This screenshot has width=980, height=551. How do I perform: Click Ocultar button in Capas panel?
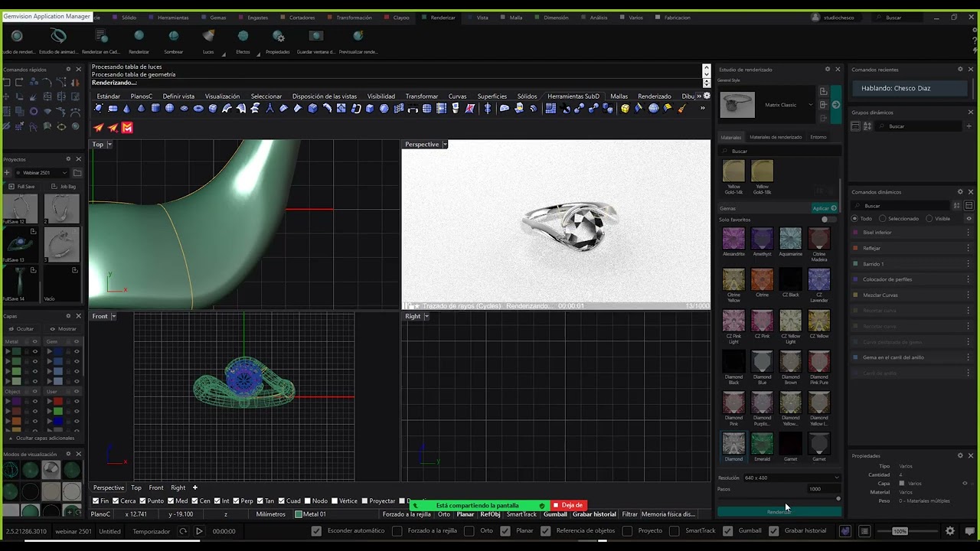[21, 329]
